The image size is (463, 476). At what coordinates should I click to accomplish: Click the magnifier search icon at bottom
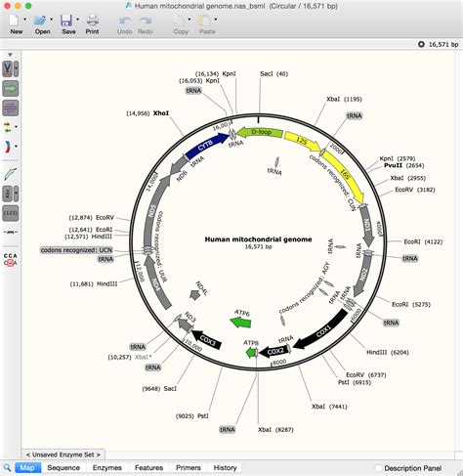pos(7,468)
